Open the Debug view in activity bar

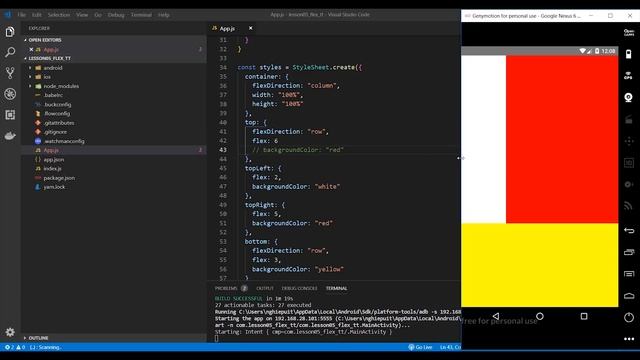[x=10, y=94]
